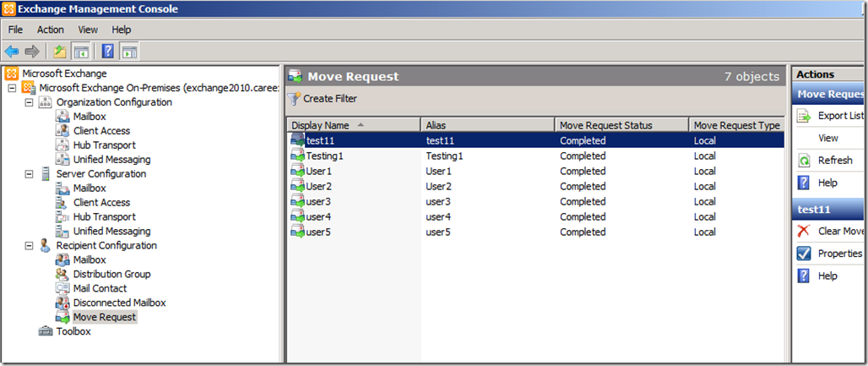Open the Help menu

[122, 30]
